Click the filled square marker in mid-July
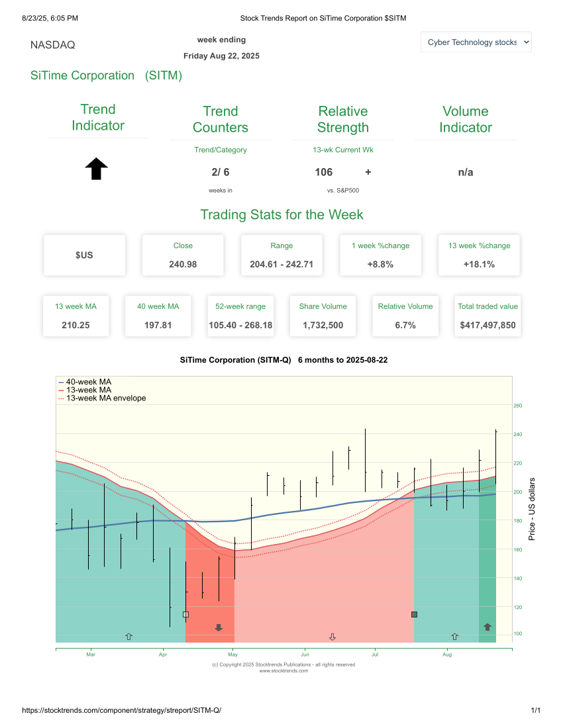This screenshot has height=728, width=563. click(414, 614)
